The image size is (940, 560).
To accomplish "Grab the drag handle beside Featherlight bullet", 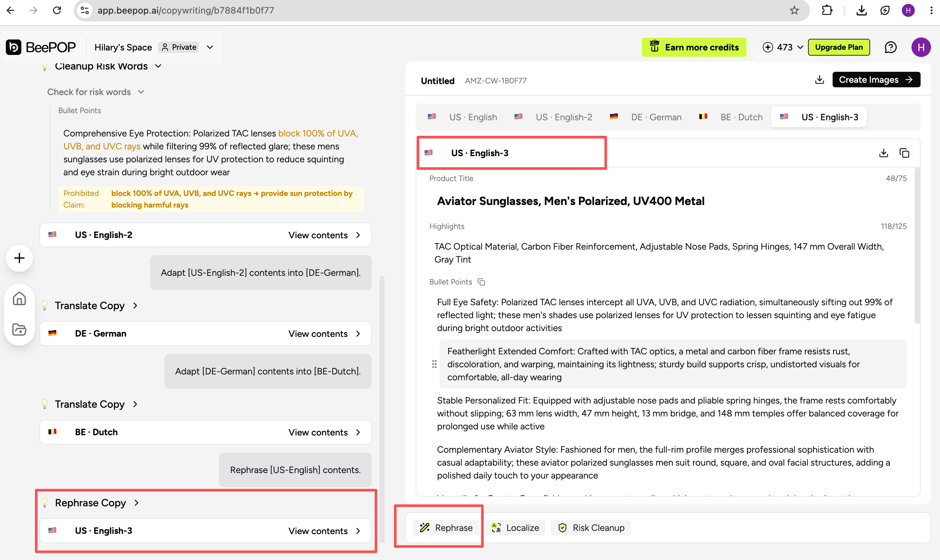I will pyautogui.click(x=434, y=364).
